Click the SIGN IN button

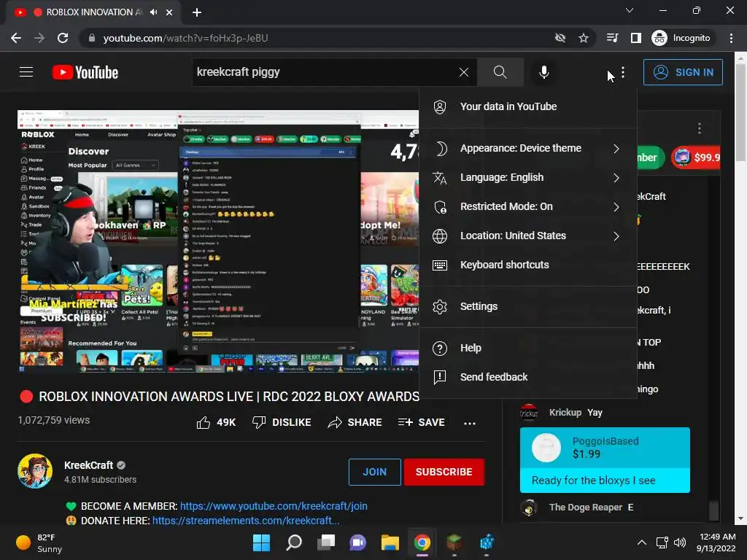tap(683, 72)
